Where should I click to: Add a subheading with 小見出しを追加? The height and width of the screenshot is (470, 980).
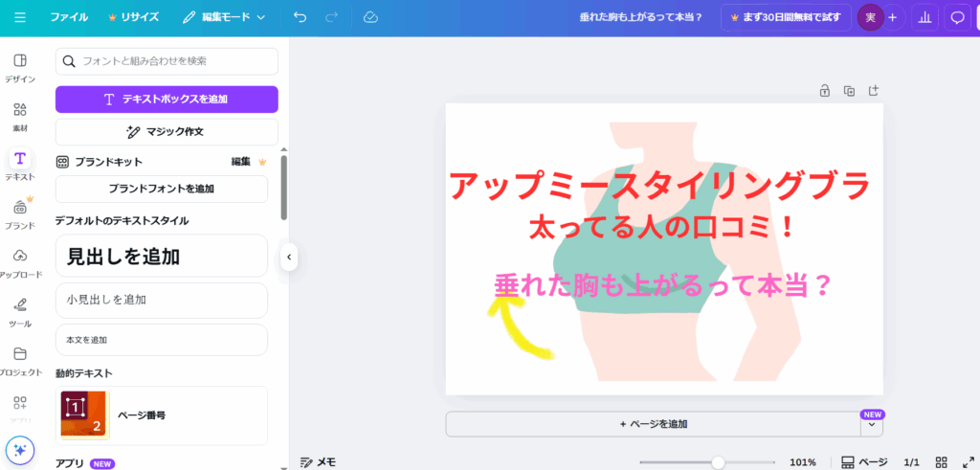tap(162, 300)
